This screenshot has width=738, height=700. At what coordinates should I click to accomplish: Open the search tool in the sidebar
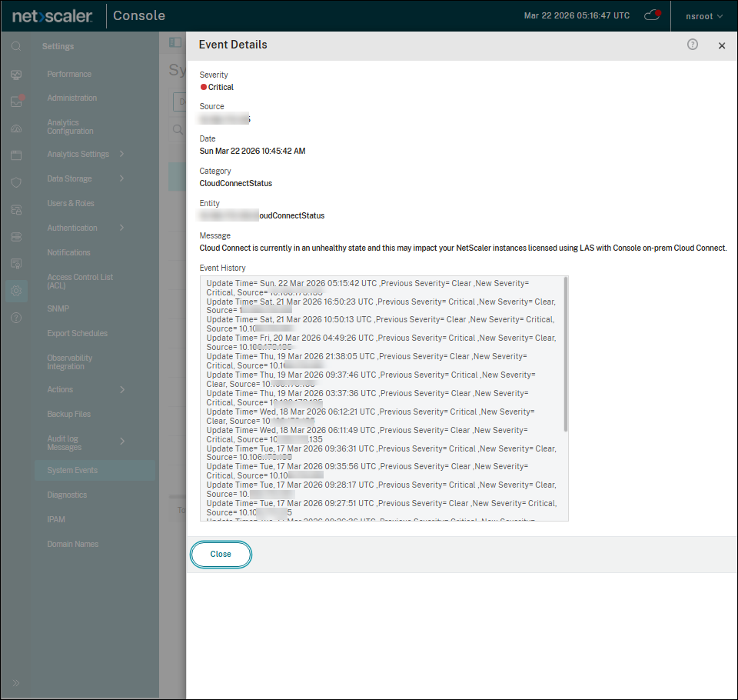click(15, 45)
